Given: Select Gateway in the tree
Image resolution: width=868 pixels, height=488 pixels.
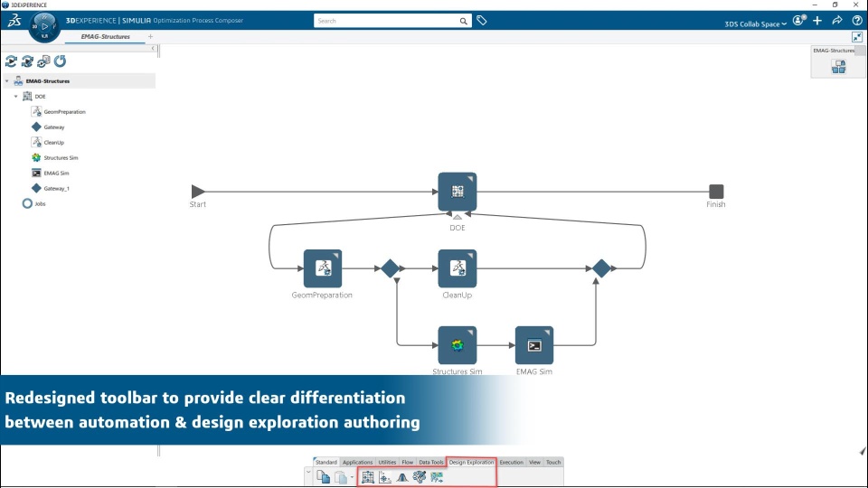Looking at the screenshot, I should [x=54, y=127].
